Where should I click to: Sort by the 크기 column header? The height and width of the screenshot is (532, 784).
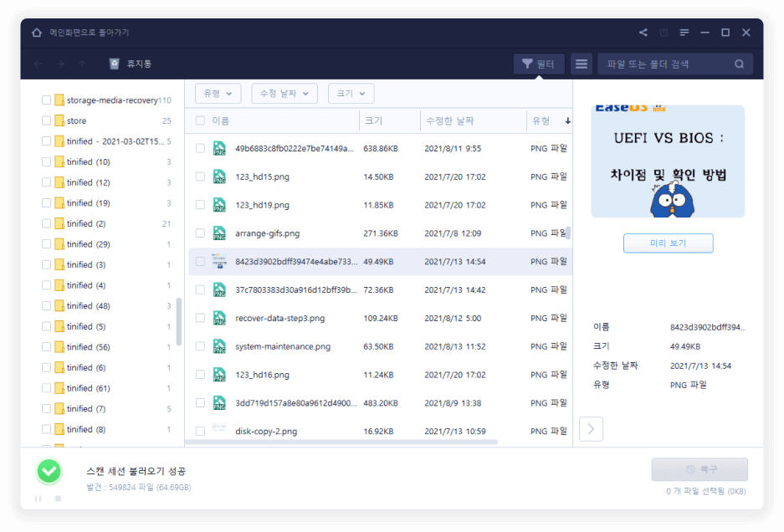point(373,120)
